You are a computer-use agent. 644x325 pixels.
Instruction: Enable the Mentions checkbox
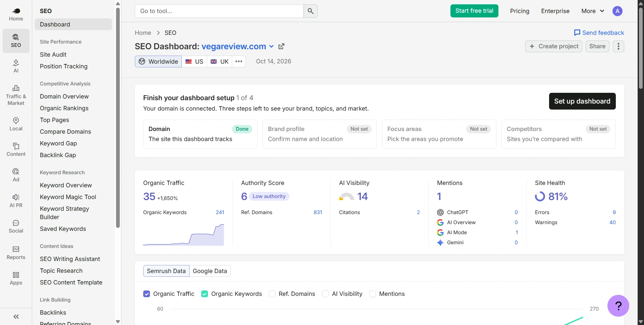coord(372,294)
